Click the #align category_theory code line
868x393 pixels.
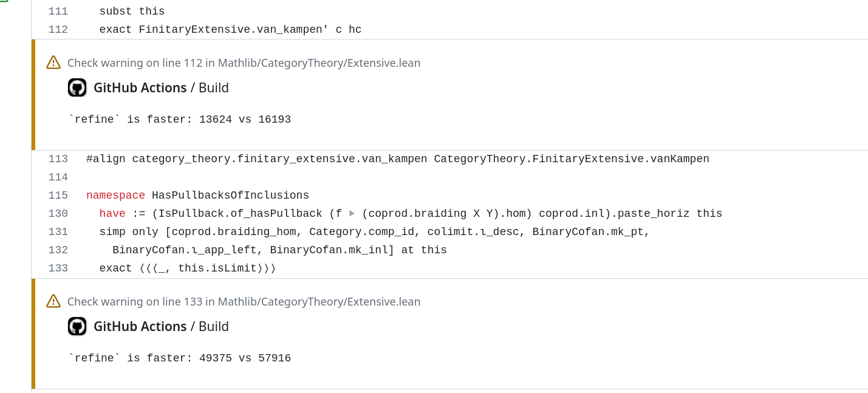pos(398,159)
